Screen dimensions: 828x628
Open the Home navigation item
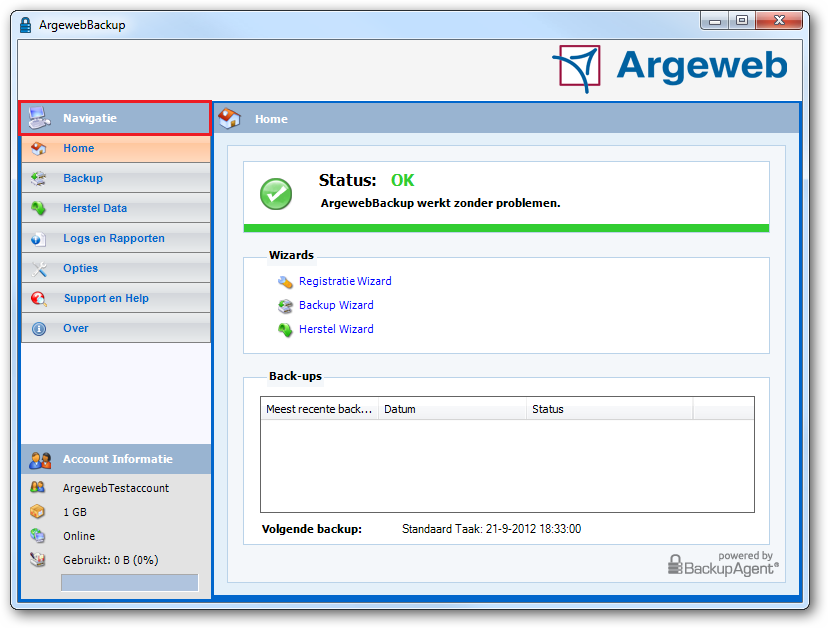pyautogui.click(x=116, y=148)
